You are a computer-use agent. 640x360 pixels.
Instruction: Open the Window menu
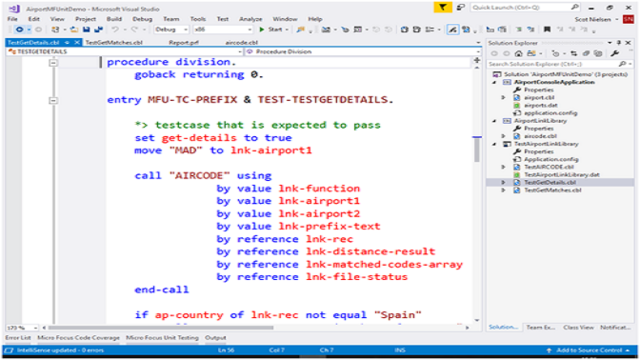(x=285, y=19)
